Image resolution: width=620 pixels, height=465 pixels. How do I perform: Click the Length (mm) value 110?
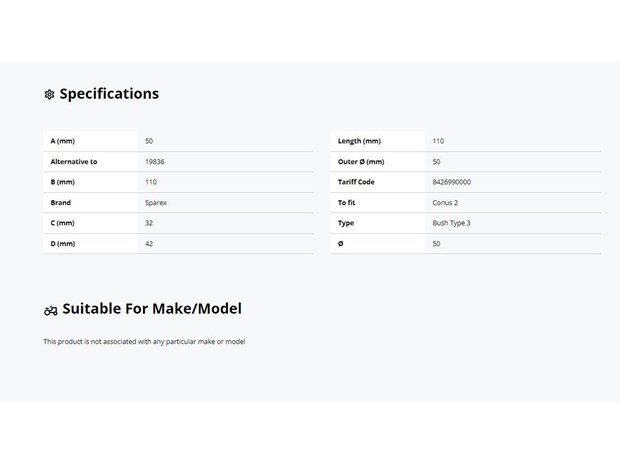[438, 141]
